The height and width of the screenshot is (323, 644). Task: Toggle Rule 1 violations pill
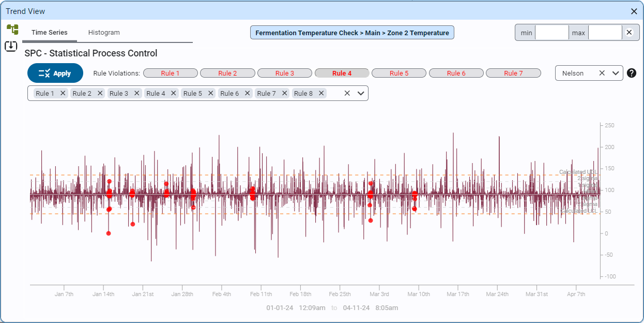pos(170,74)
